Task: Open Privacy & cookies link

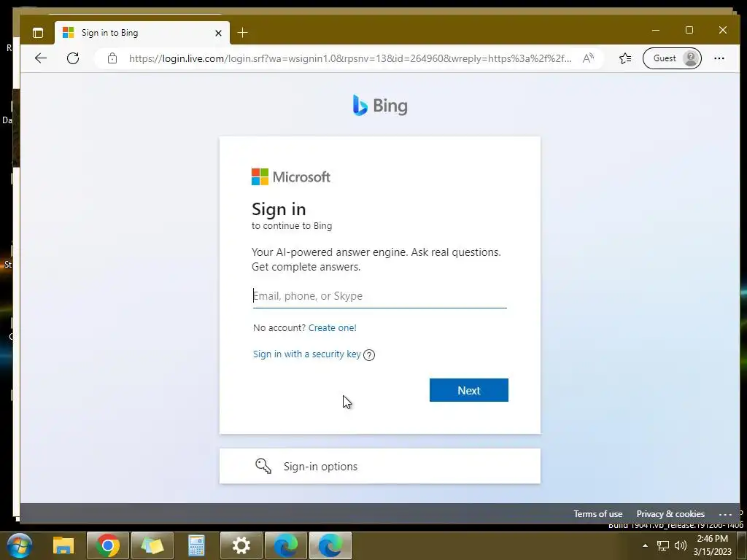Action: tap(670, 514)
